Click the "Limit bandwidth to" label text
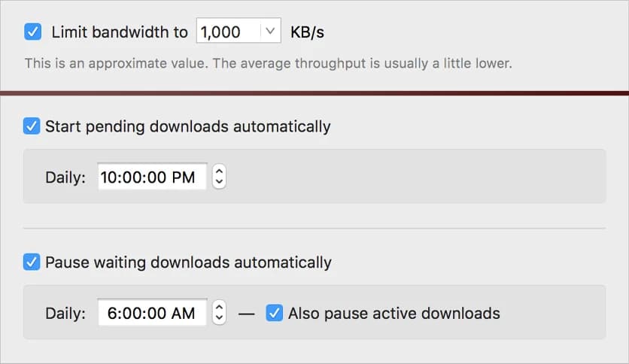Image resolution: width=629 pixels, height=364 pixels. (x=119, y=32)
